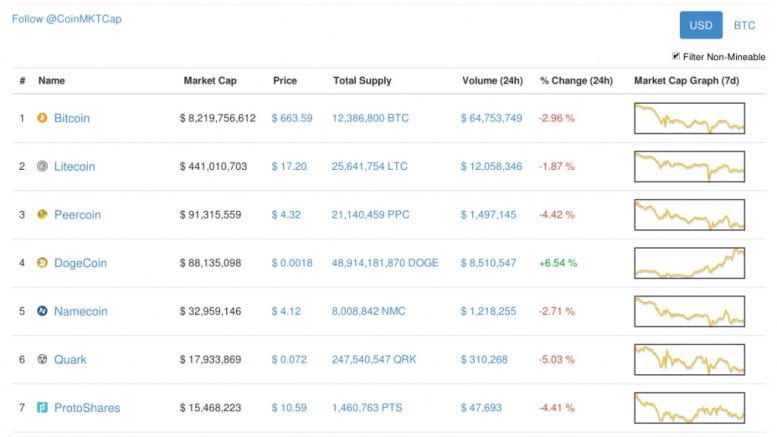Click supply 12,386,800 BTC
Image resolution: width=777 pixels, height=437 pixels.
click(x=370, y=118)
